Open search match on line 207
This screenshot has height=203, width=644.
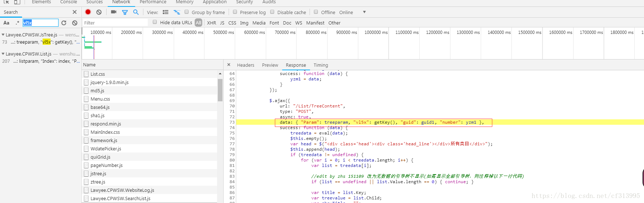(41, 61)
